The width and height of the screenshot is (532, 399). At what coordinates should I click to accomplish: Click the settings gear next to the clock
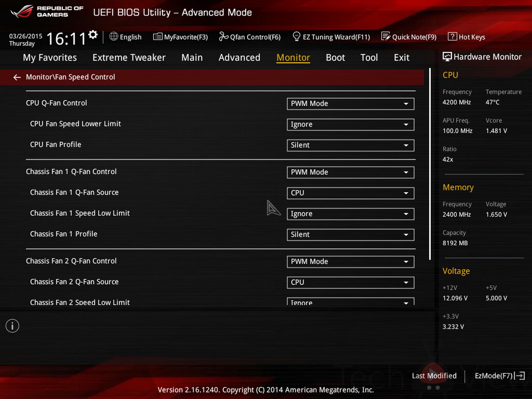(93, 34)
